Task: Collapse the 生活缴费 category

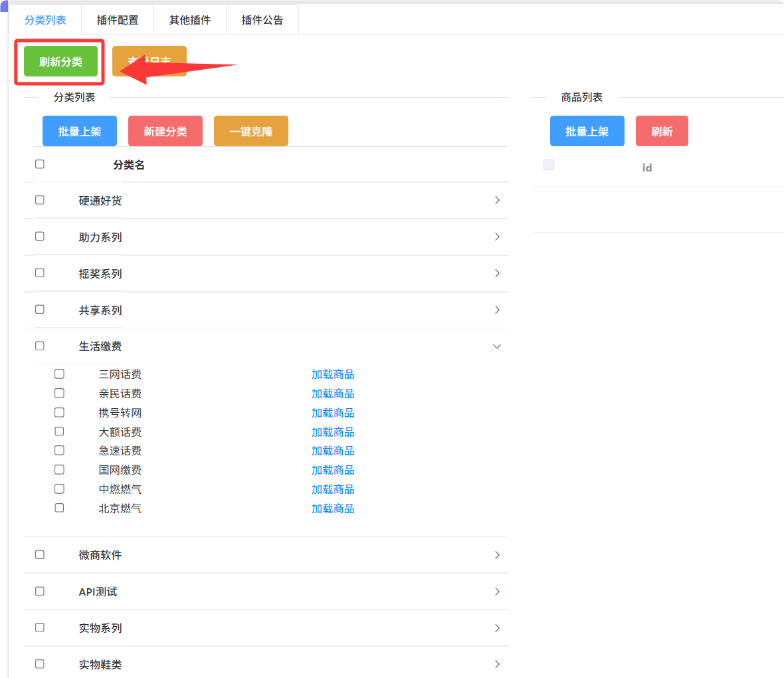Action: coord(497,346)
